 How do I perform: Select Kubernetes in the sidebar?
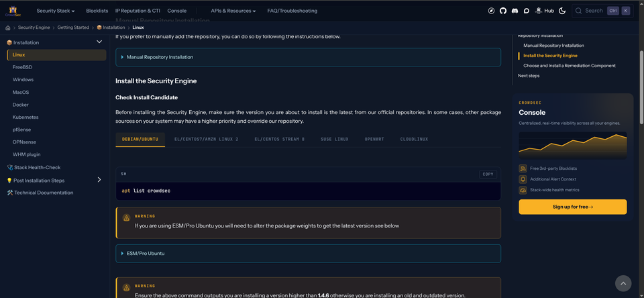click(x=25, y=117)
